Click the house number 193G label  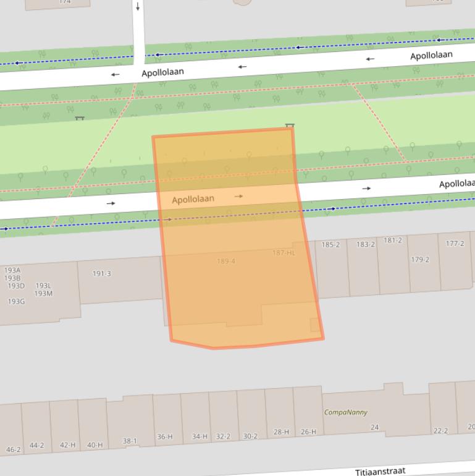pos(16,302)
